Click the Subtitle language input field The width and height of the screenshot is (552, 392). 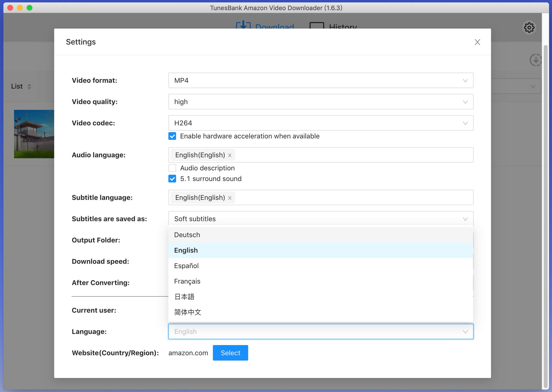321,197
